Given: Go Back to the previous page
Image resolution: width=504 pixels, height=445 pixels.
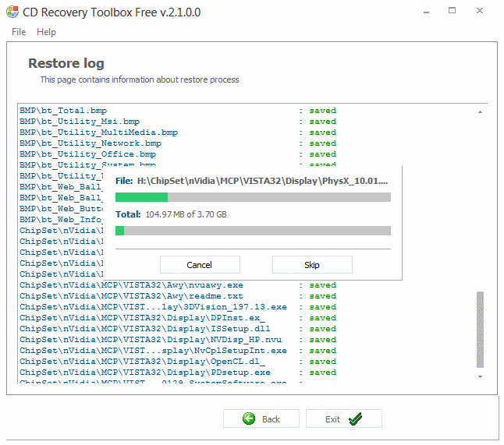Looking at the screenshot, I should pos(261,419).
